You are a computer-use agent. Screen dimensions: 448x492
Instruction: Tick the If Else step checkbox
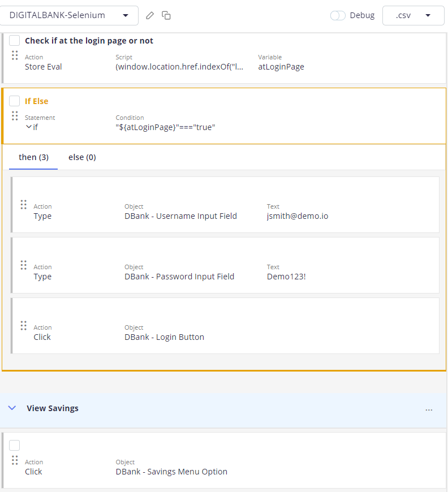[x=15, y=101]
